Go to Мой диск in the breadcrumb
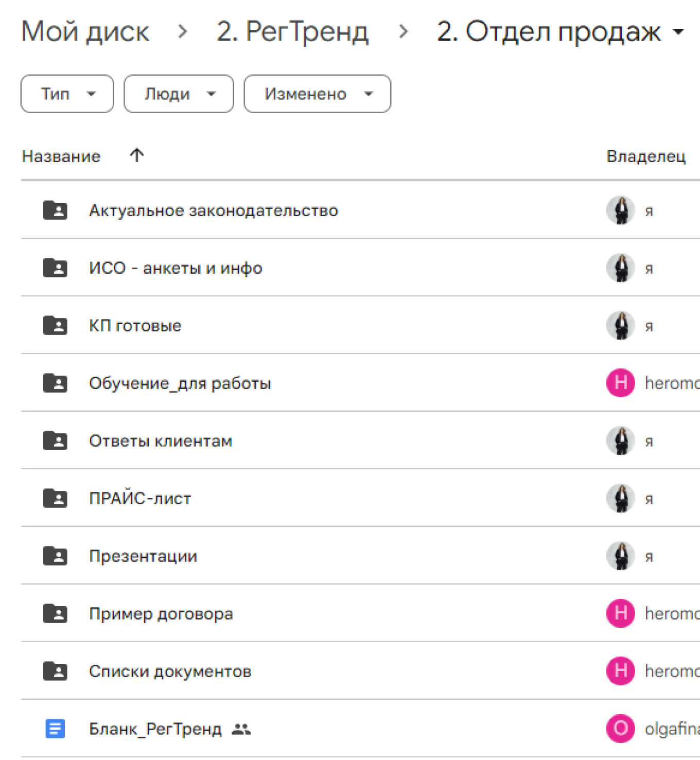This screenshot has height=760, width=700. tap(85, 32)
